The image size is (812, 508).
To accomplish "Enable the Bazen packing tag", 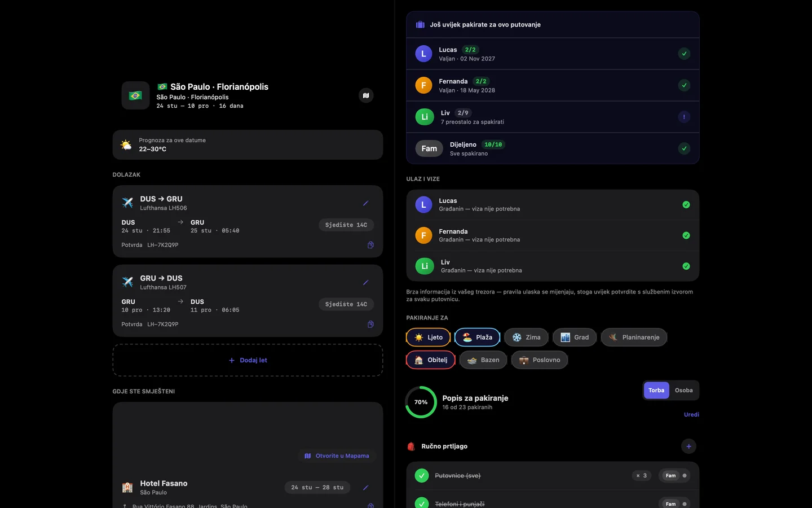I will click(483, 360).
